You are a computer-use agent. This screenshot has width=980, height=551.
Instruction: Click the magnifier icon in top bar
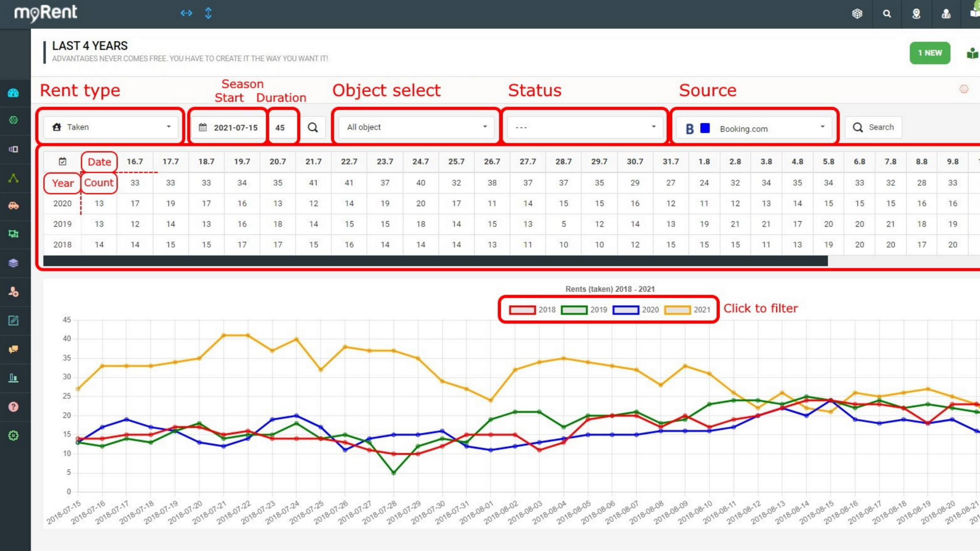[886, 14]
